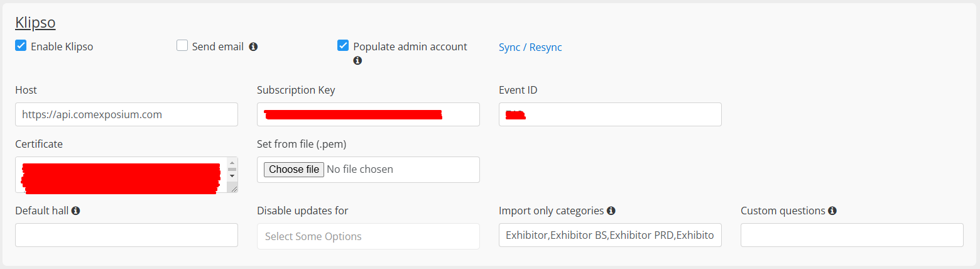Image resolution: width=980 pixels, height=269 pixels.
Task: Click the Import only categories field
Action: pos(610,235)
